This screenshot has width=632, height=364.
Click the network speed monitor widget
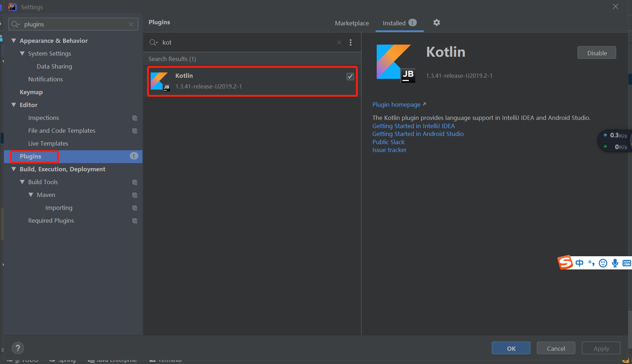pyautogui.click(x=615, y=141)
